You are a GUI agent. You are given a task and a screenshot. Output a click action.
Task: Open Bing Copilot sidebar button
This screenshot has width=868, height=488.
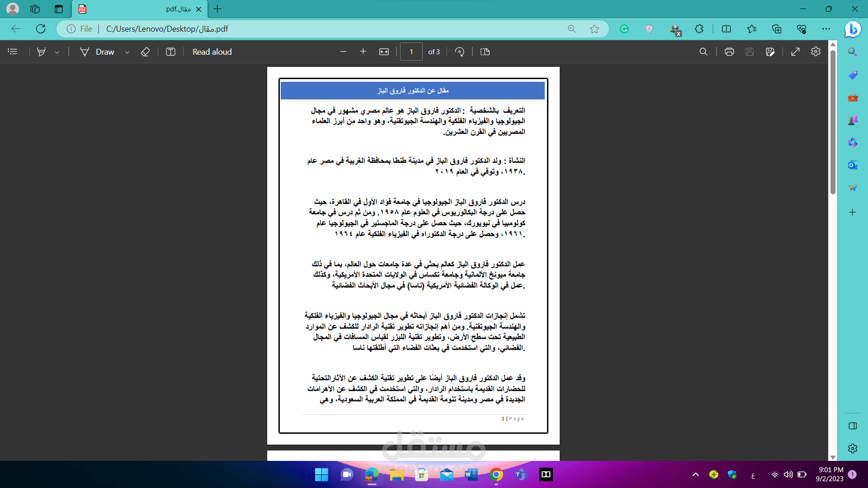tap(853, 29)
